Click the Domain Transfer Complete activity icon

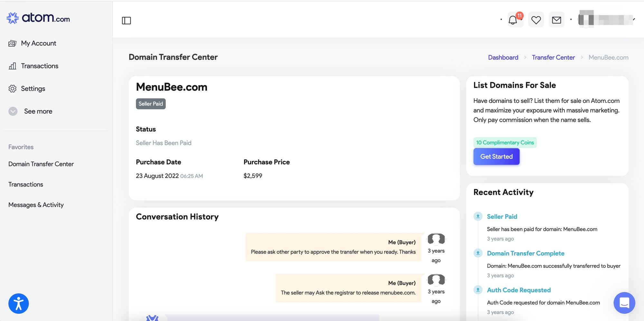pos(478,253)
